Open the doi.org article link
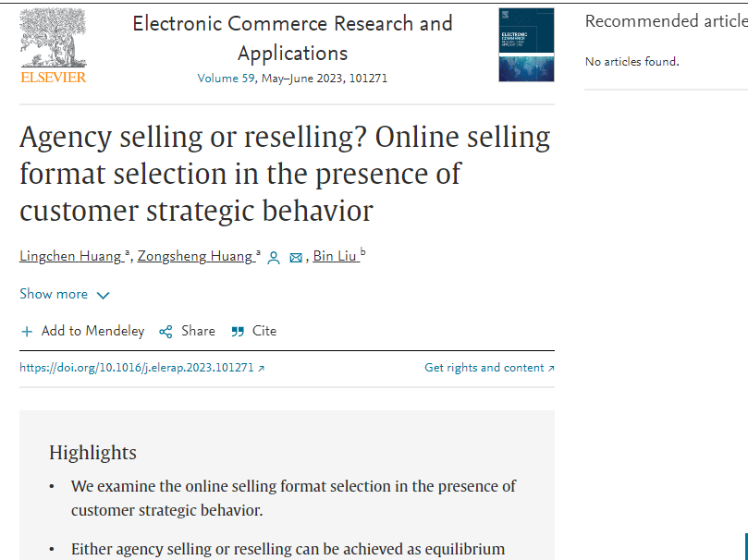The width and height of the screenshot is (748, 560). (137, 368)
